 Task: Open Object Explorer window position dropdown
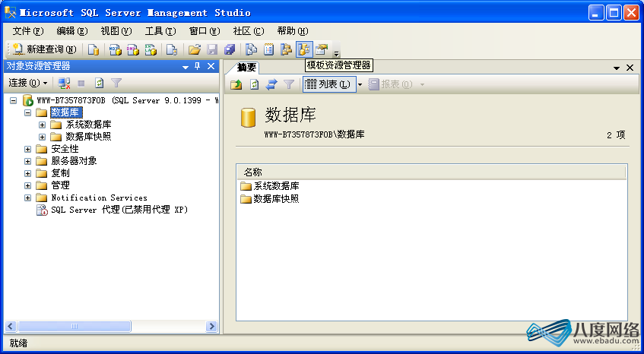click(186, 66)
